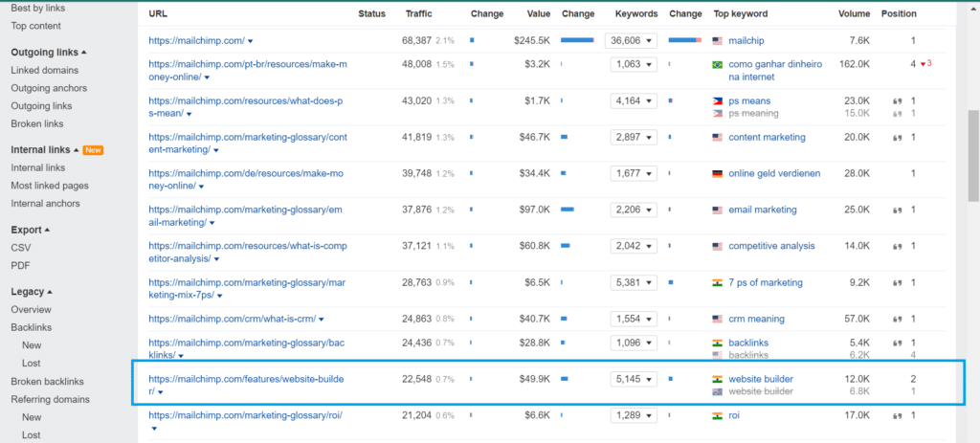
Task: Open Internal anchors in sidebar
Action: pos(45,203)
